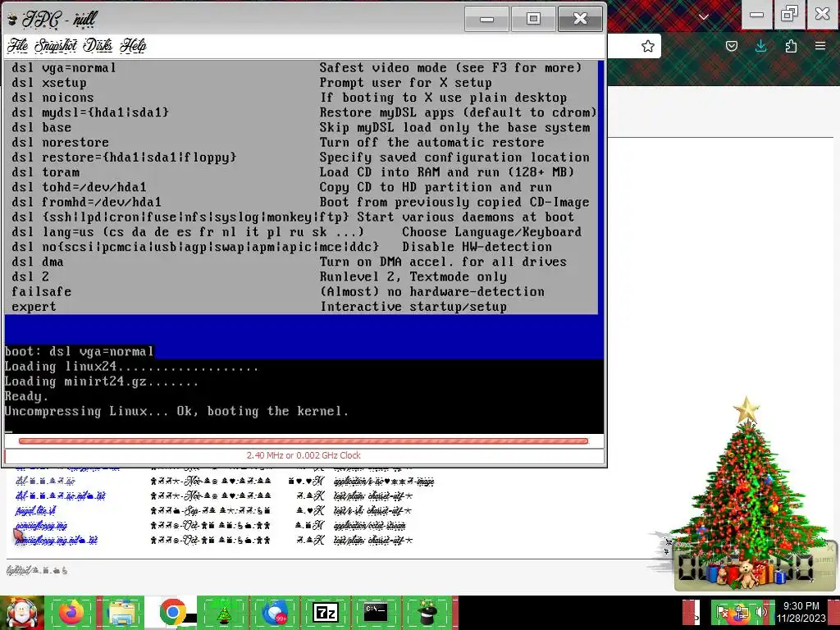Viewport: 840px width, 630px height.
Task: Click the 'dsl dma' option text
Action: (x=38, y=262)
